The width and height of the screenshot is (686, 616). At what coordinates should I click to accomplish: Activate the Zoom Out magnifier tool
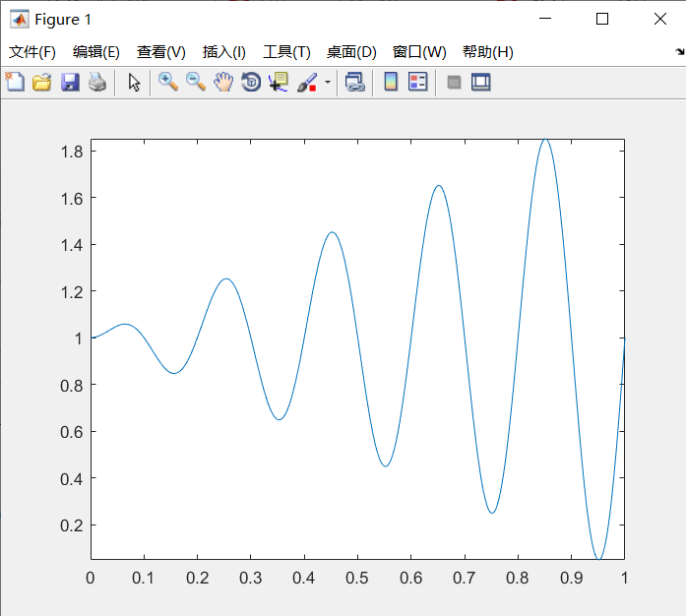[x=196, y=82]
